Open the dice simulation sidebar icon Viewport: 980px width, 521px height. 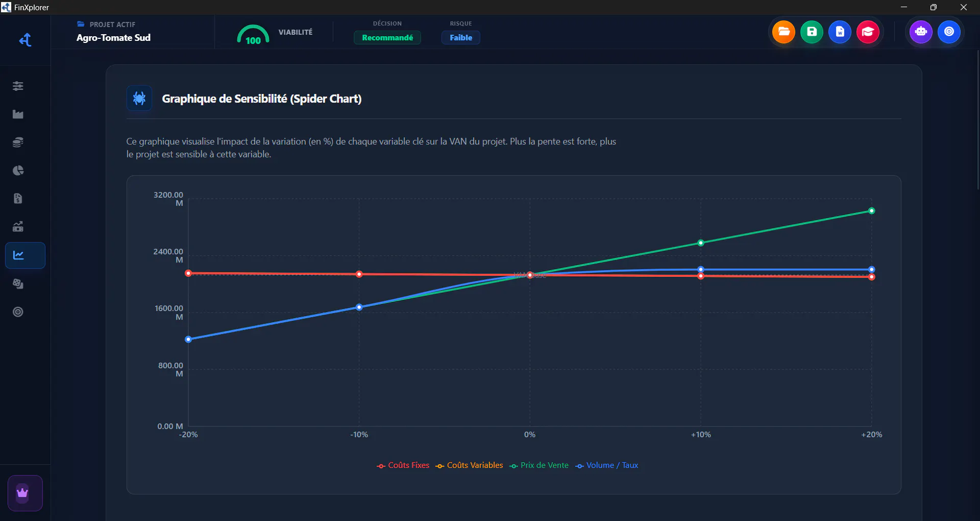[18, 283]
